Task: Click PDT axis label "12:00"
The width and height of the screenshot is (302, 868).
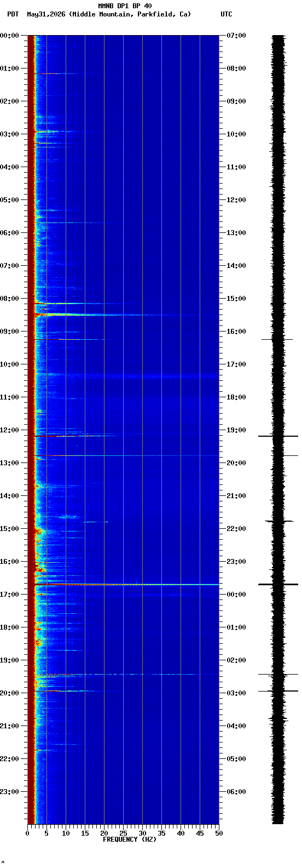Action: pos(10,430)
